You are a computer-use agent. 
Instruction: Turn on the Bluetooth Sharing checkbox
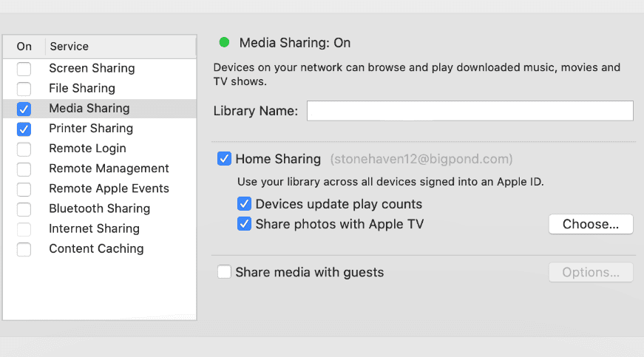click(24, 209)
